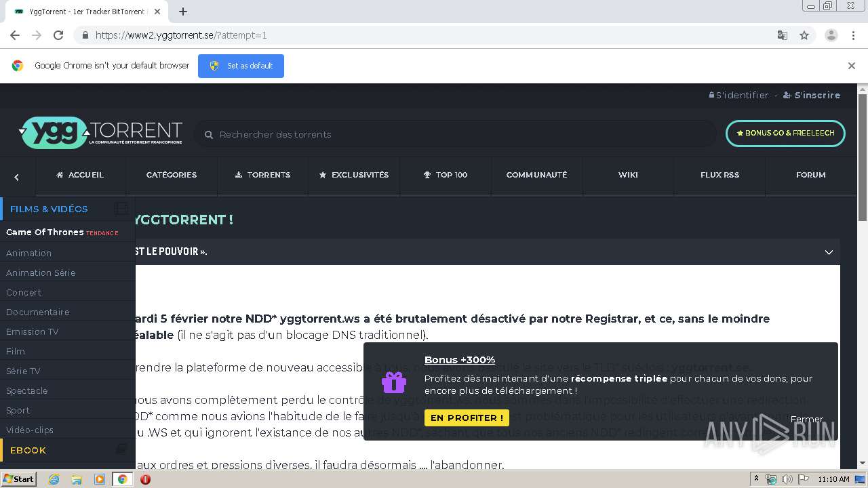Open the Torrents menu item

click(x=262, y=175)
